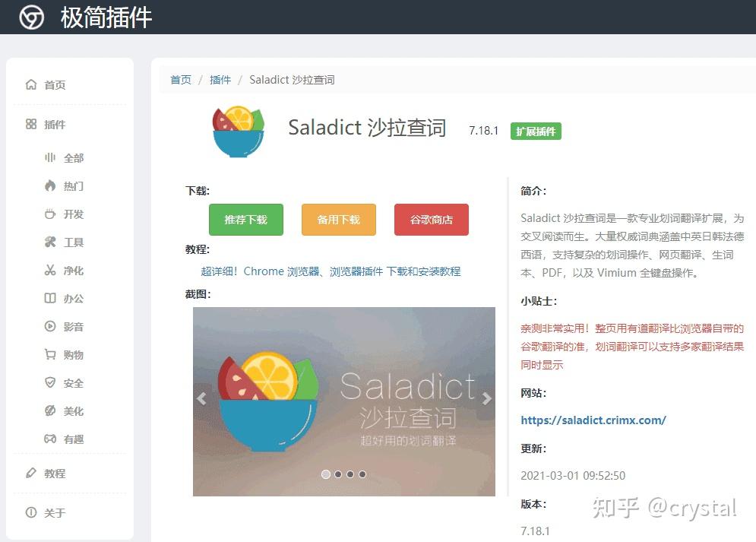The image size is (756, 542).
Task: Click the Saladict 沙拉查词 page heading
Action: click(x=367, y=128)
